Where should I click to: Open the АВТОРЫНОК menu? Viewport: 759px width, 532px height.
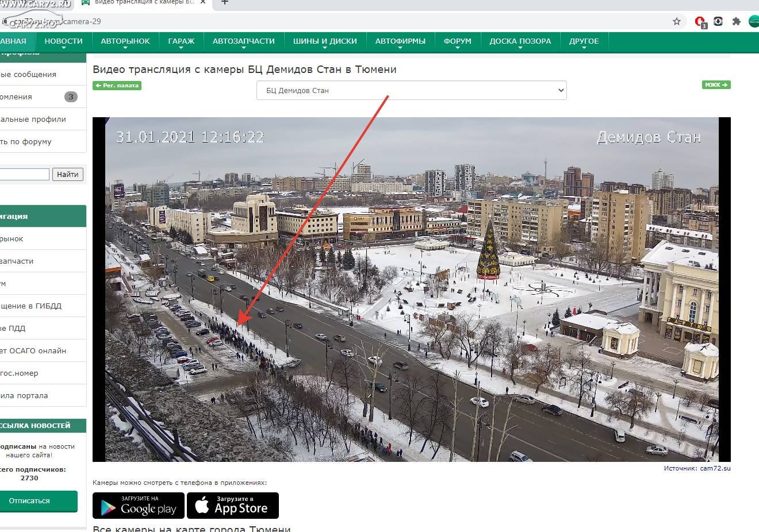[x=125, y=41]
